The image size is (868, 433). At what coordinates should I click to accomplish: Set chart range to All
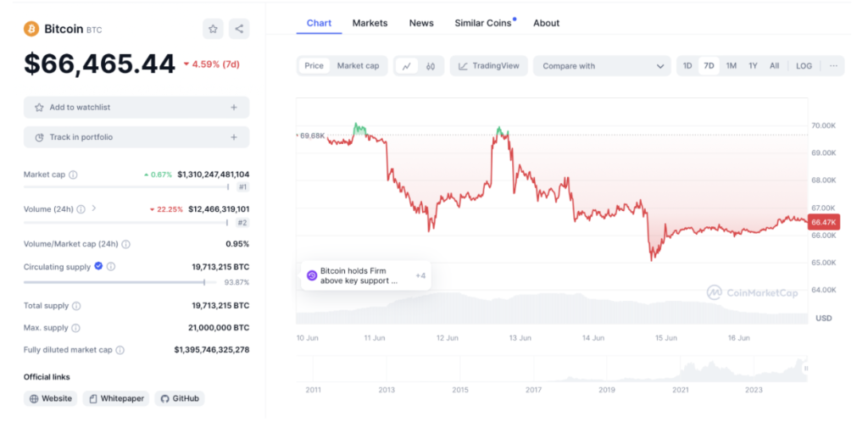click(x=775, y=66)
